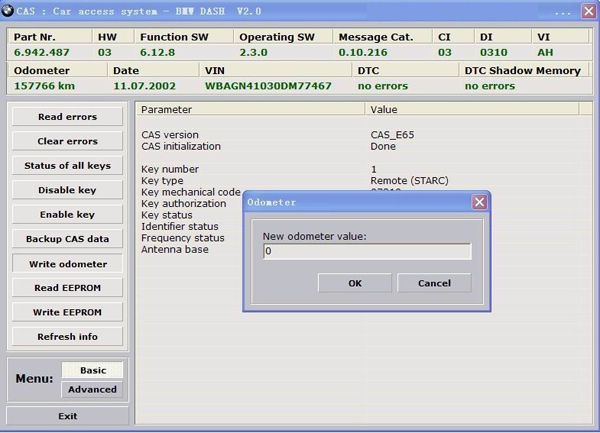The height and width of the screenshot is (433, 600).
Task: Open Status of all keys
Action: pos(67,166)
